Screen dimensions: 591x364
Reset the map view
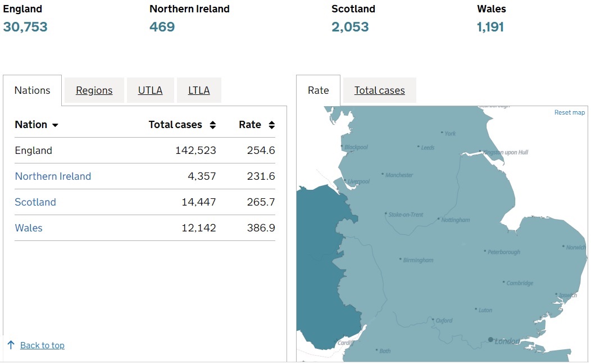(x=570, y=112)
